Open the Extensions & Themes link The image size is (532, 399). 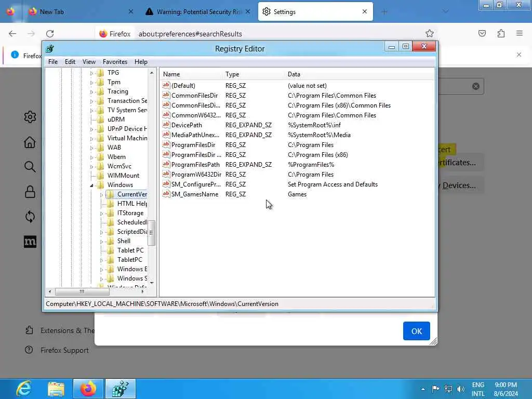(60, 330)
